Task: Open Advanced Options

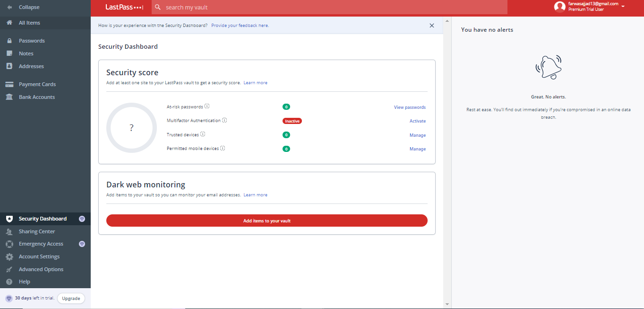Action: pyautogui.click(x=45, y=269)
